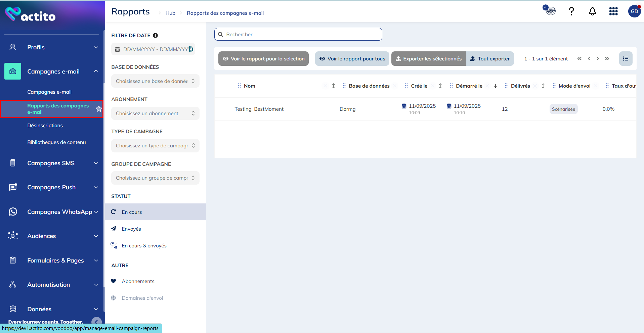644x333 pixels.
Task: Click the notifications bell icon
Action: click(592, 11)
